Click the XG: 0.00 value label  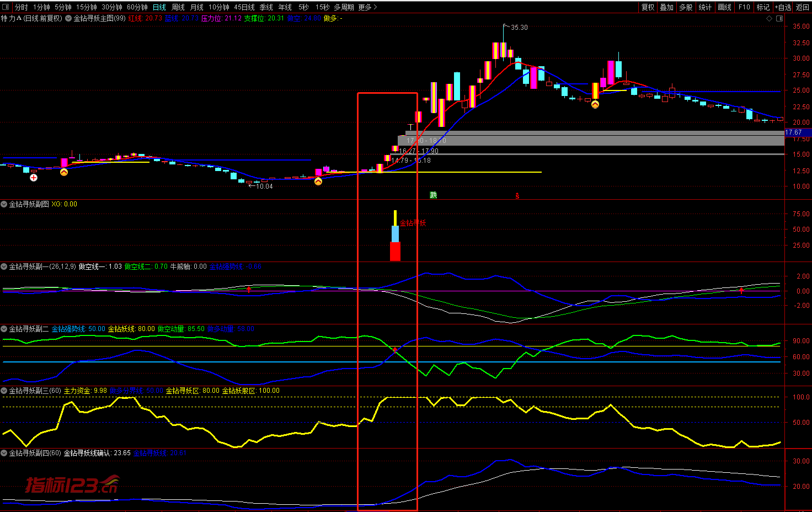[x=65, y=204]
